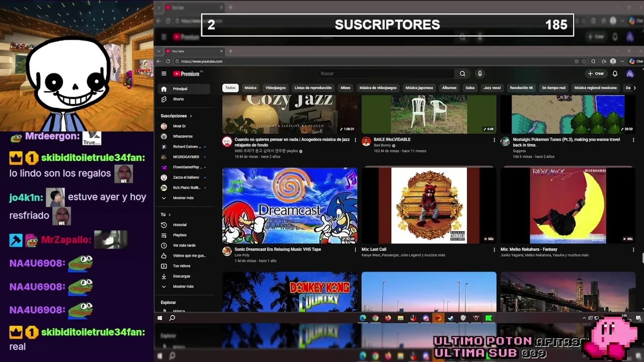Go to Principal in the sidebar
The width and height of the screenshot is (644, 362).
click(x=184, y=89)
